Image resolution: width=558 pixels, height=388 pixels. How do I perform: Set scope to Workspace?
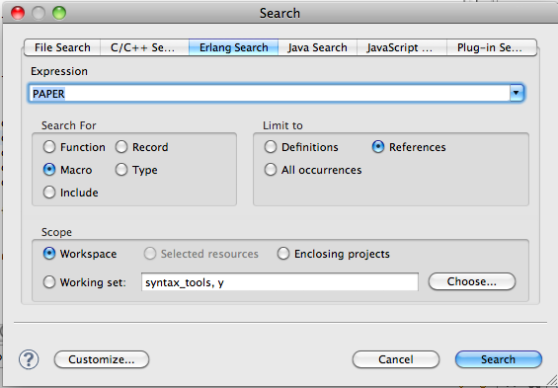click(x=49, y=254)
